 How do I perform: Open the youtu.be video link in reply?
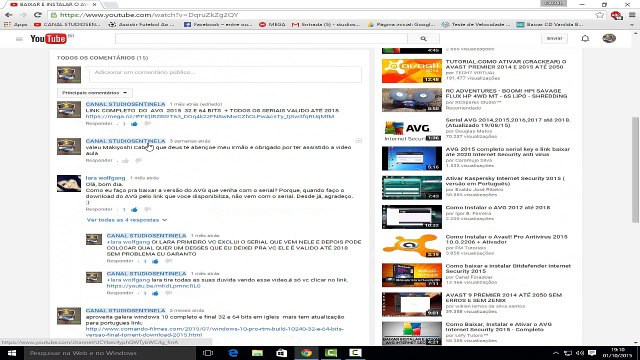point(153,286)
